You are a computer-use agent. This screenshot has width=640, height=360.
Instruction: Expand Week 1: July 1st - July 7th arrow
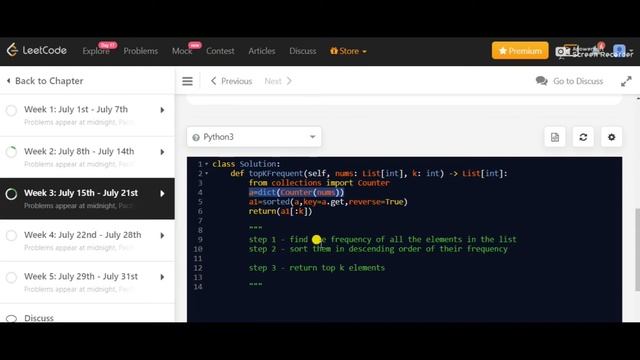click(x=162, y=110)
